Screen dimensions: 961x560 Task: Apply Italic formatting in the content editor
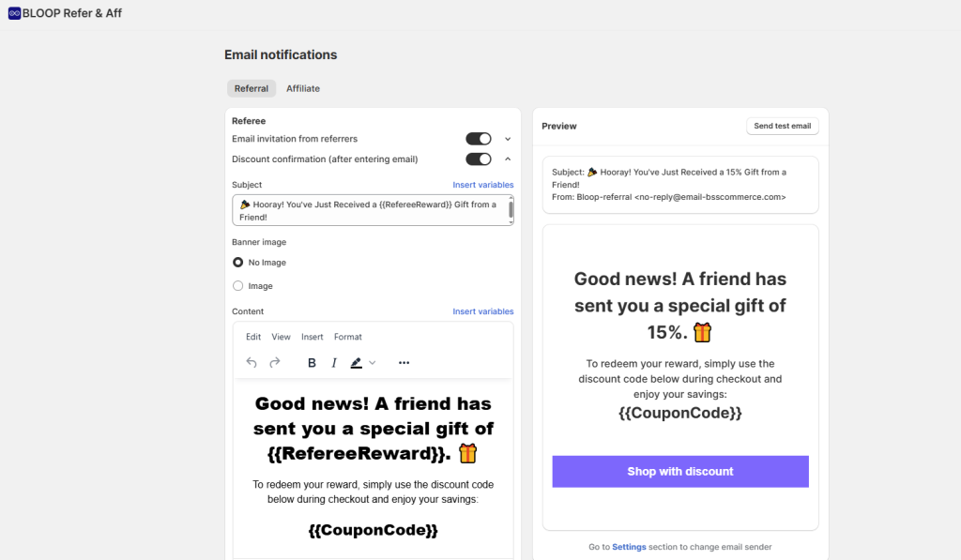coord(333,363)
